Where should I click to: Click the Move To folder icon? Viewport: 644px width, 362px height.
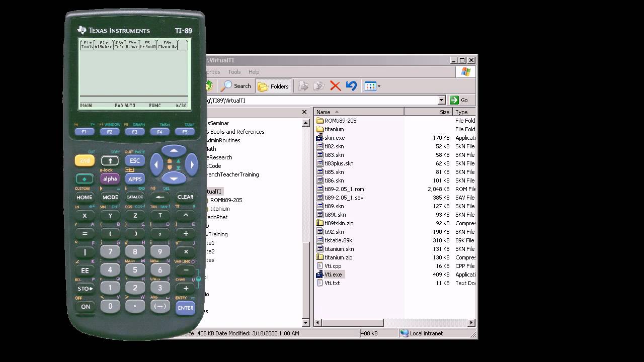303,86
